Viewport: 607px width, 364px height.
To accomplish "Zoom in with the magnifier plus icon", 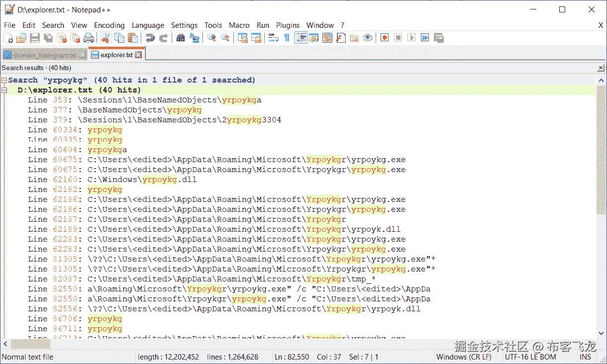I will [x=211, y=38].
